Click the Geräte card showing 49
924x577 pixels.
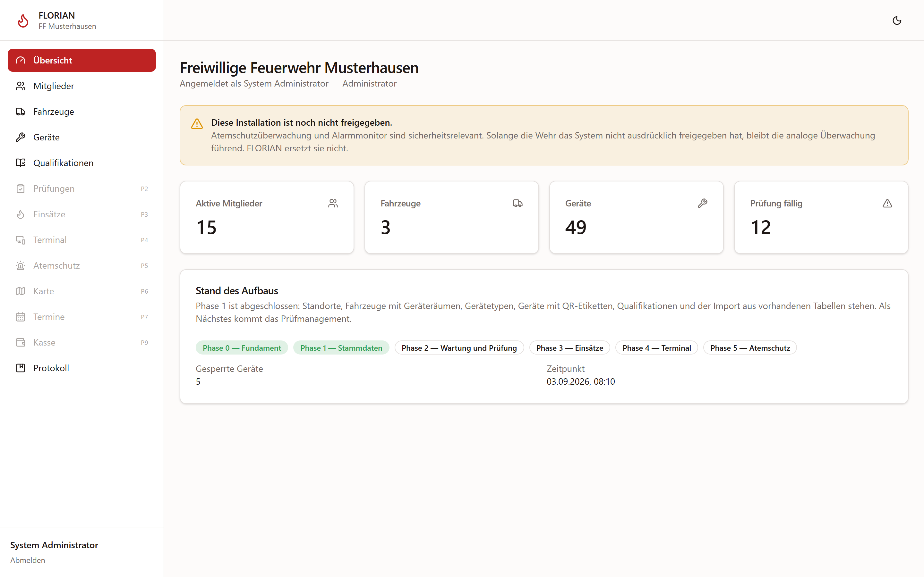click(636, 217)
